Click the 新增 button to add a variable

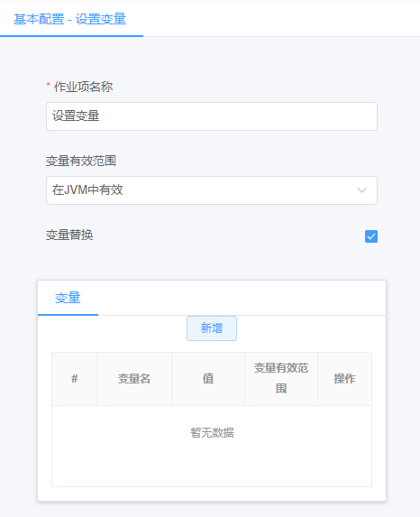point(212,328)
